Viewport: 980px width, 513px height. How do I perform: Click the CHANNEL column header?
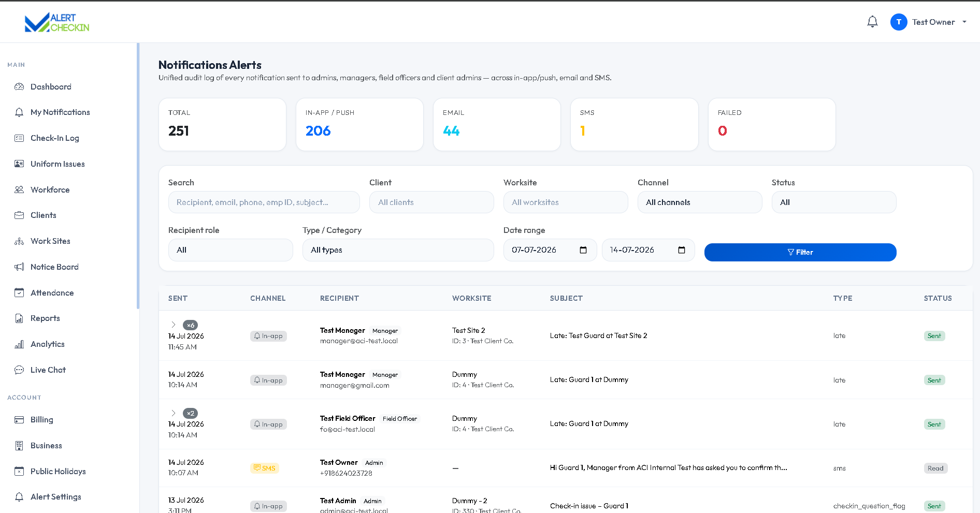click(x=268, y=298)
